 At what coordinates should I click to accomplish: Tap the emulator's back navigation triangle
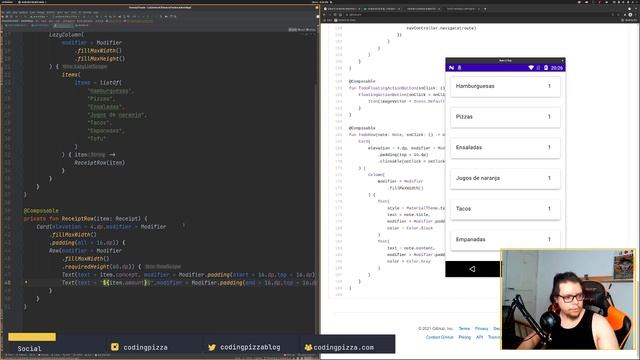click(x=472, y=269)
